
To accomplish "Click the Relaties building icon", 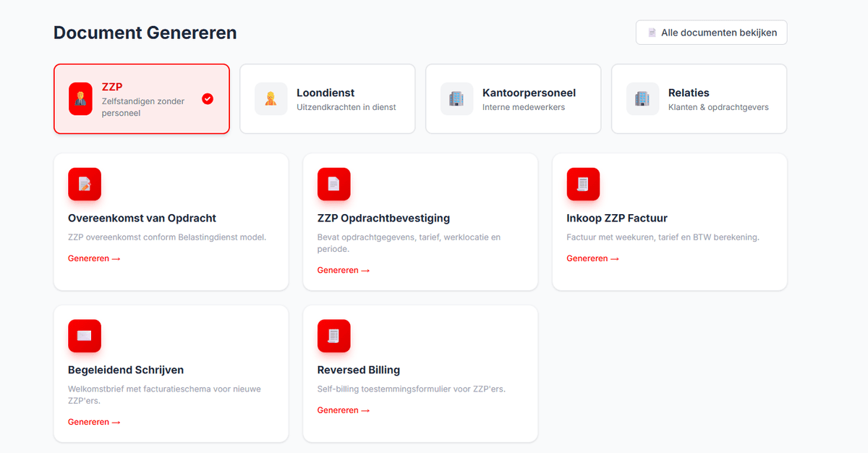I will pos(642,98).
